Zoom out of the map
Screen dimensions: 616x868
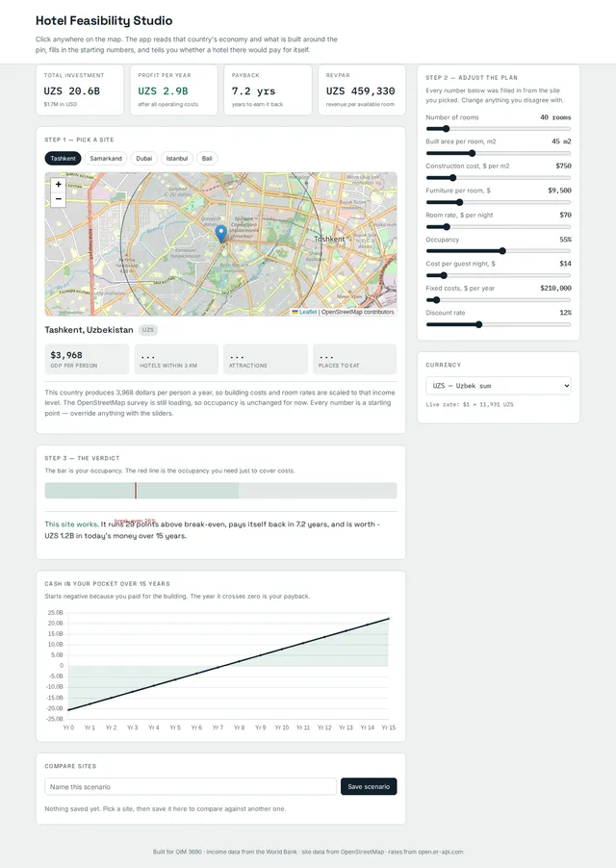(58, 199)
